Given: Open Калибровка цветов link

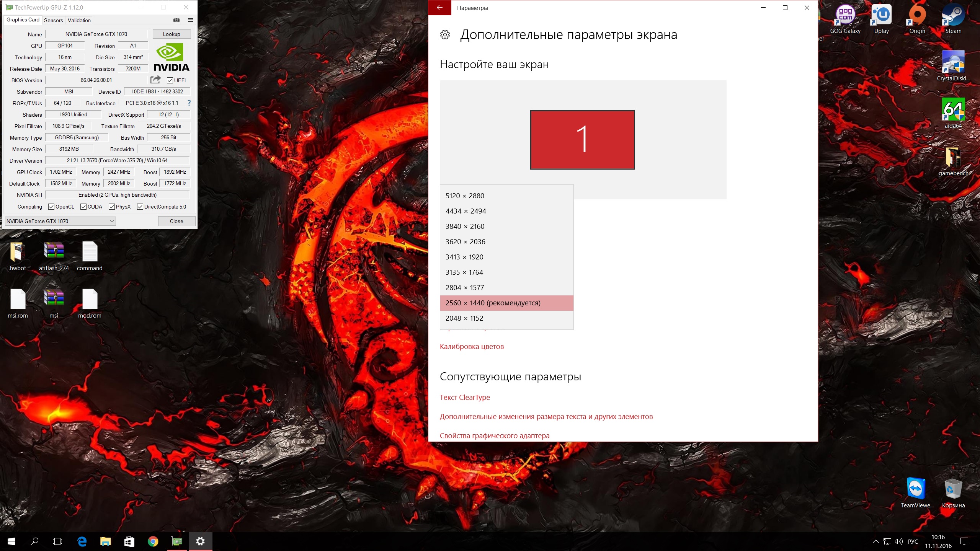Looking at the screenshot, I should (x=472, y=347).
